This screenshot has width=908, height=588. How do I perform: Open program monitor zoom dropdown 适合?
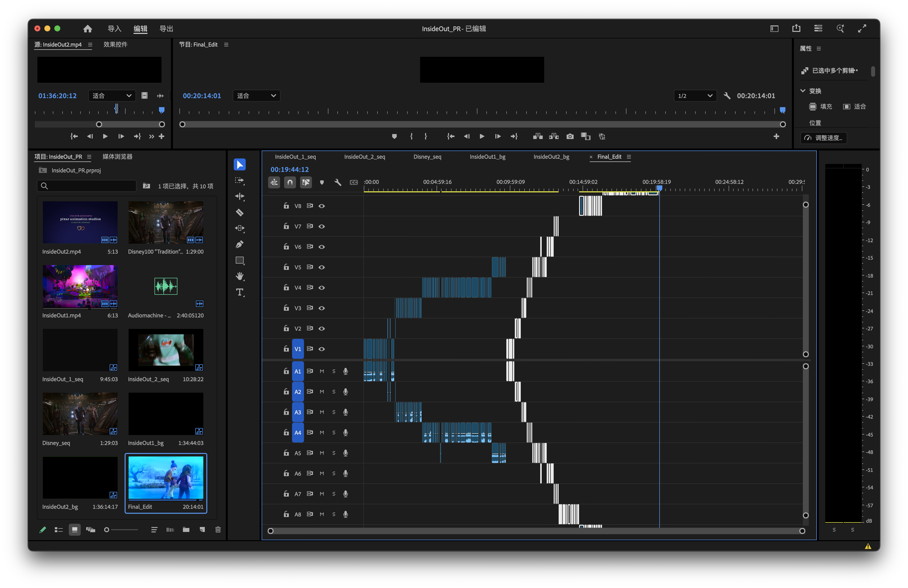click(256, 96)
